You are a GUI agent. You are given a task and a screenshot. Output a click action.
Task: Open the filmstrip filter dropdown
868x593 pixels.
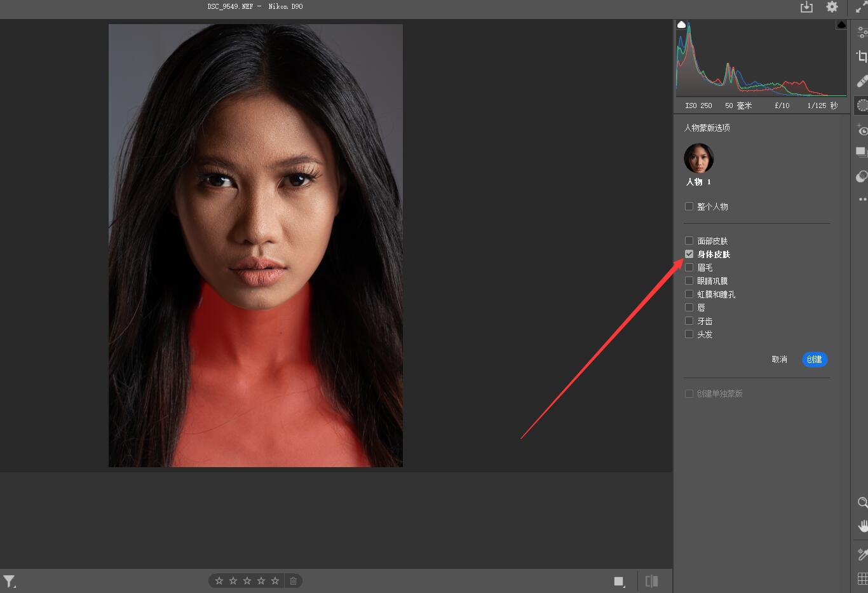(x=10, y=581)
